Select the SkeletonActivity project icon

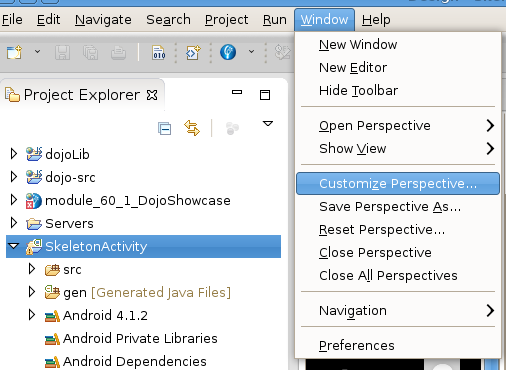[34, 247]
